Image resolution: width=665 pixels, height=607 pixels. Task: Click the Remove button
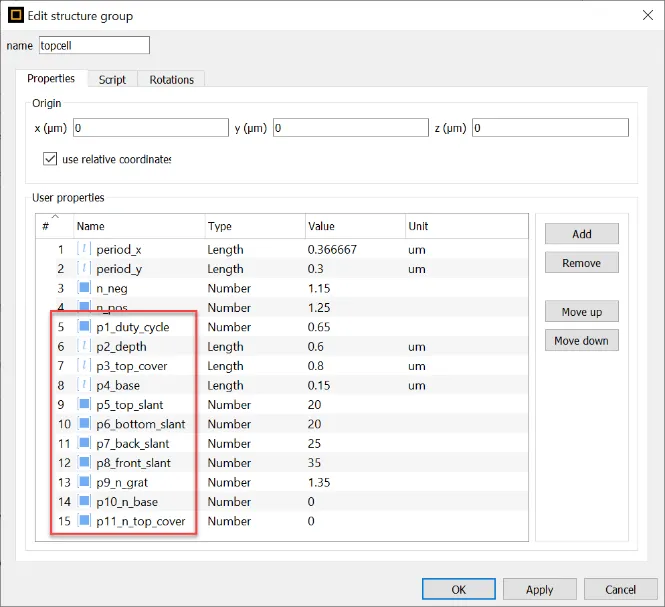(581, 263)
